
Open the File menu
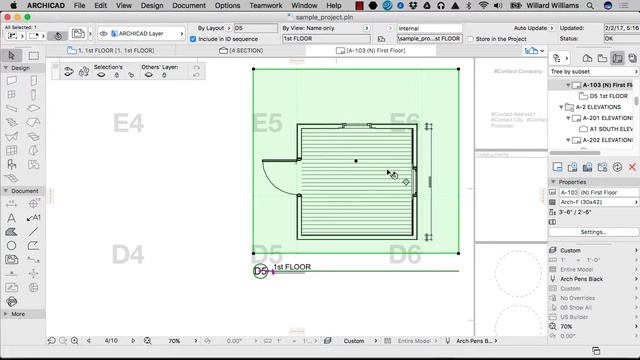point(80,5)
